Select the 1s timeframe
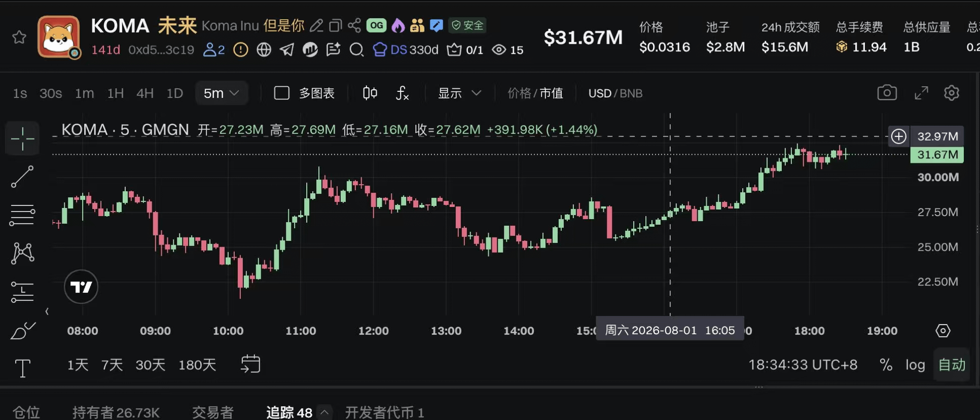 pyautogui.click(x=20, y=93)
